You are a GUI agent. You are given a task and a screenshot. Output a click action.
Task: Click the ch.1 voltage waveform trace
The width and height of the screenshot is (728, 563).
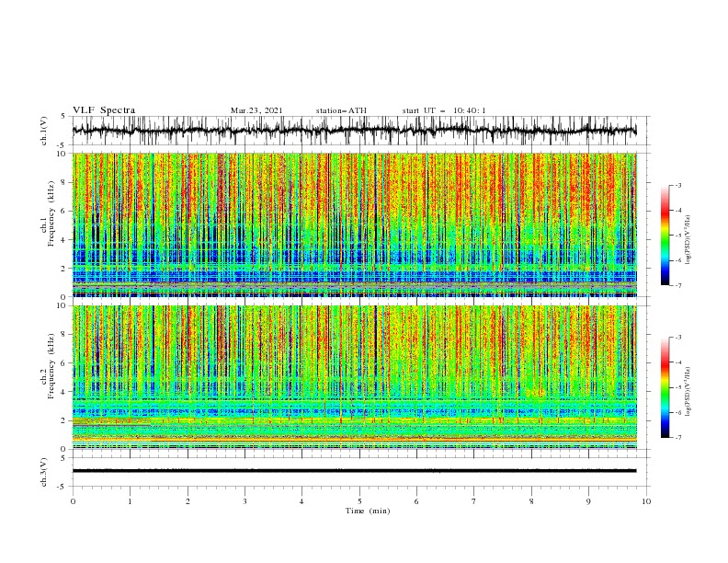coord(354,131)
